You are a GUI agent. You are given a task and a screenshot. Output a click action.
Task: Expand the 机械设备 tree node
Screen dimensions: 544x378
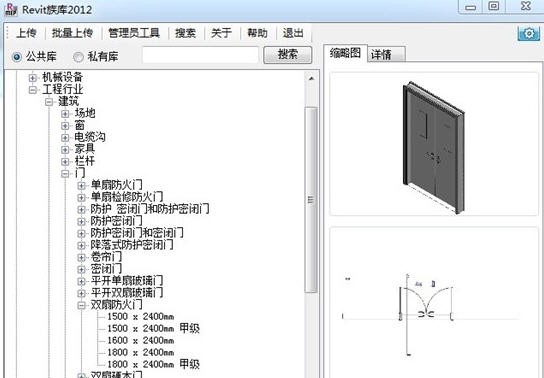point(33,78)
